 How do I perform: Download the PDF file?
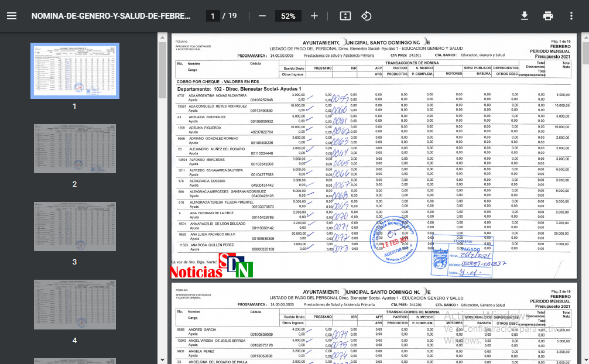[525, 16]
